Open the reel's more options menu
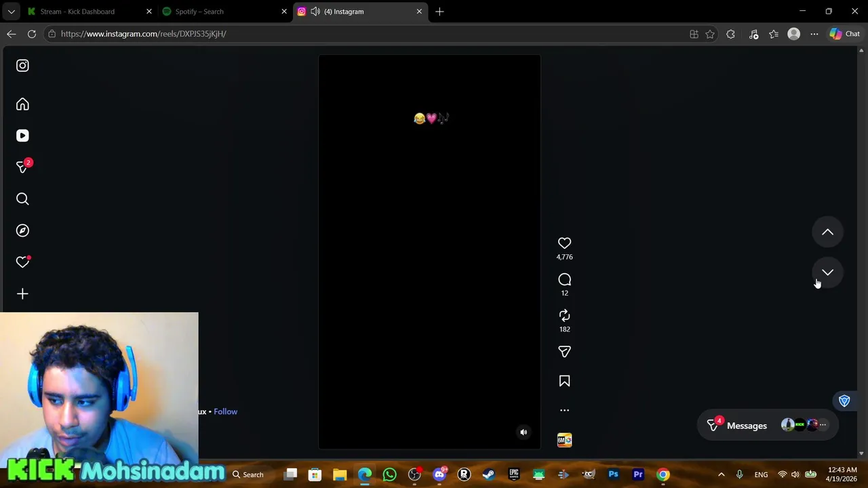The width and height of the screenshot is (868, 488). [x=564, y=410]
